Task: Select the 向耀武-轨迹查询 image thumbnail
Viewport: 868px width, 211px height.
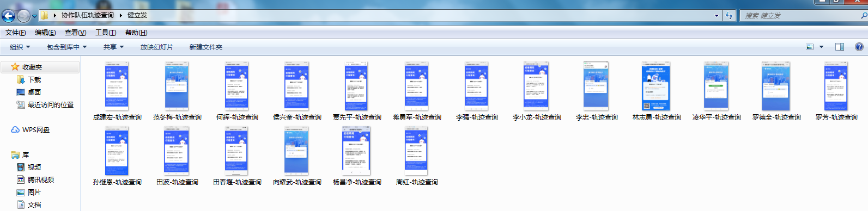Action: tap(297, 151)
